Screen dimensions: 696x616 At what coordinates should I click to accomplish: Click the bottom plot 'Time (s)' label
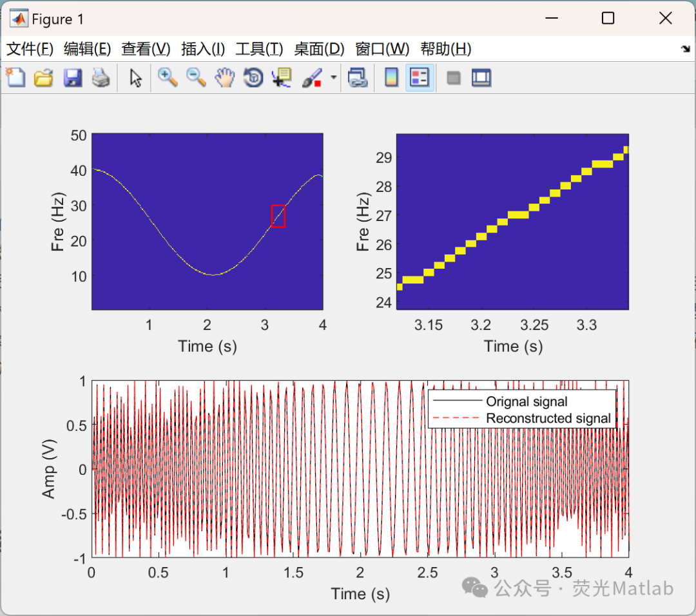point(360,594)
